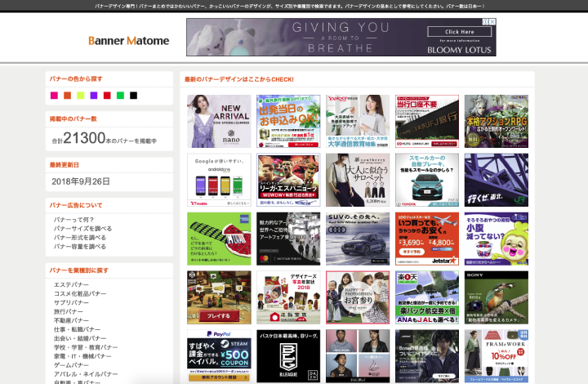Open the JR '行くぜ、東北' banner
588x384 pixels.
[497, 180]
